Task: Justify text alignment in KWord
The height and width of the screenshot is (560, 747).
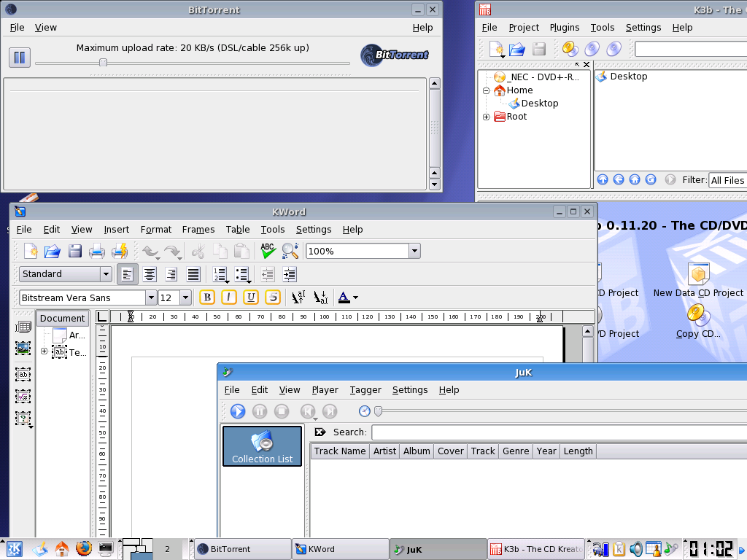Action: pyautogui.click(x=193, y=274)
